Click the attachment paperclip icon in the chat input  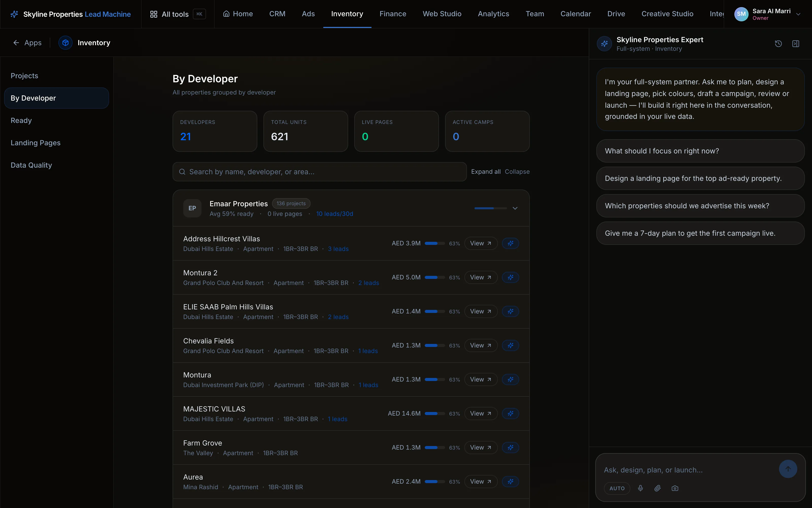(x=658, y=488)
